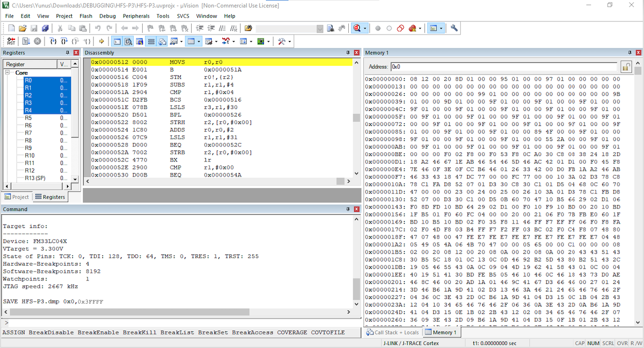Click the RST reset CPU icon
This screenshot has width=644, height=348.
pyautogui.click(x=11, y=41)
